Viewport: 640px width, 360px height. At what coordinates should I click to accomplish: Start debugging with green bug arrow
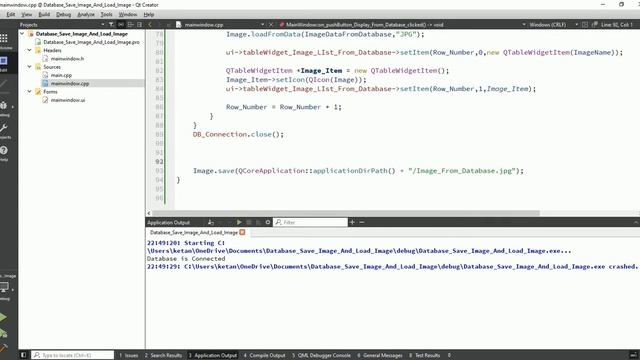pyautogui.click(x=3, y=333)
